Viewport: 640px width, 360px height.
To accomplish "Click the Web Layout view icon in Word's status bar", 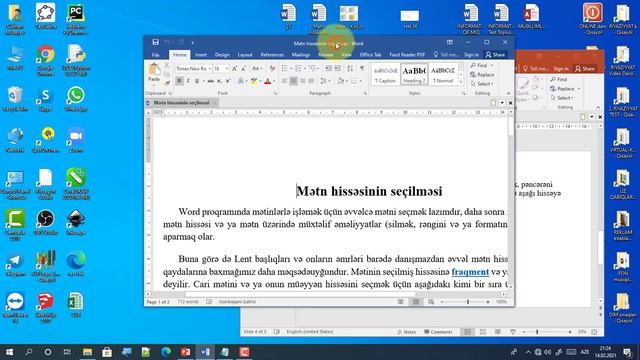I will coord(431,302).
